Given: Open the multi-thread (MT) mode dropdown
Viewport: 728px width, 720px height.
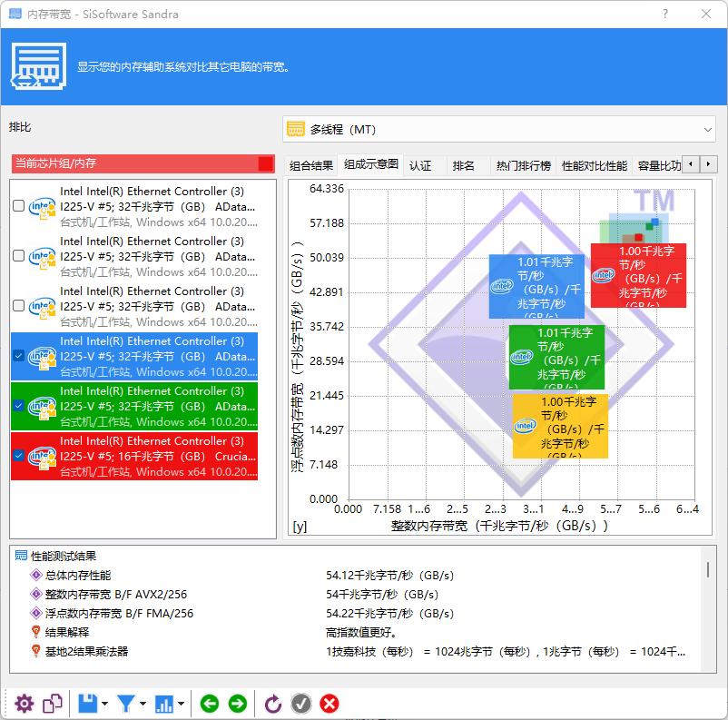Looking at the screenshot, I should [499, 130].
